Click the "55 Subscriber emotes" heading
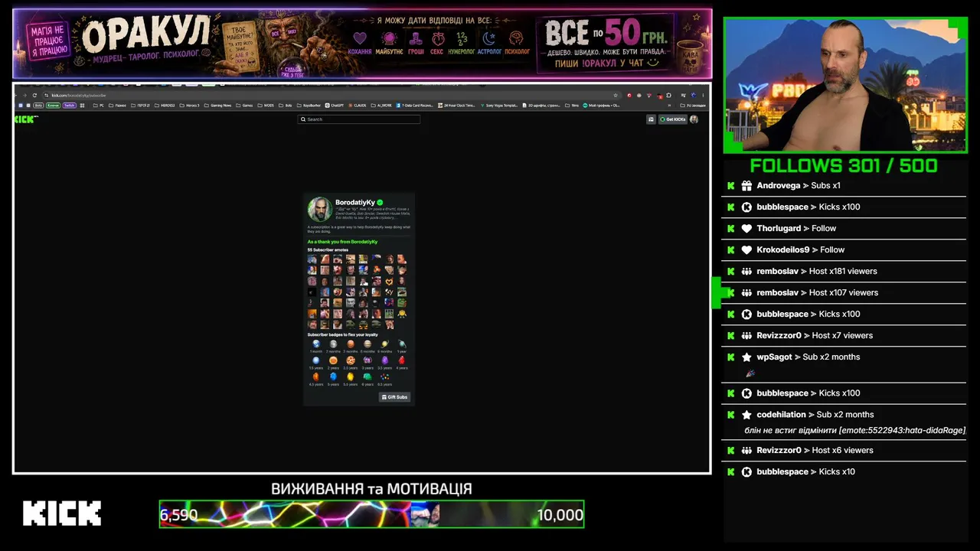The height and width of the screenshot is (551, 980). tap(328, 250)
